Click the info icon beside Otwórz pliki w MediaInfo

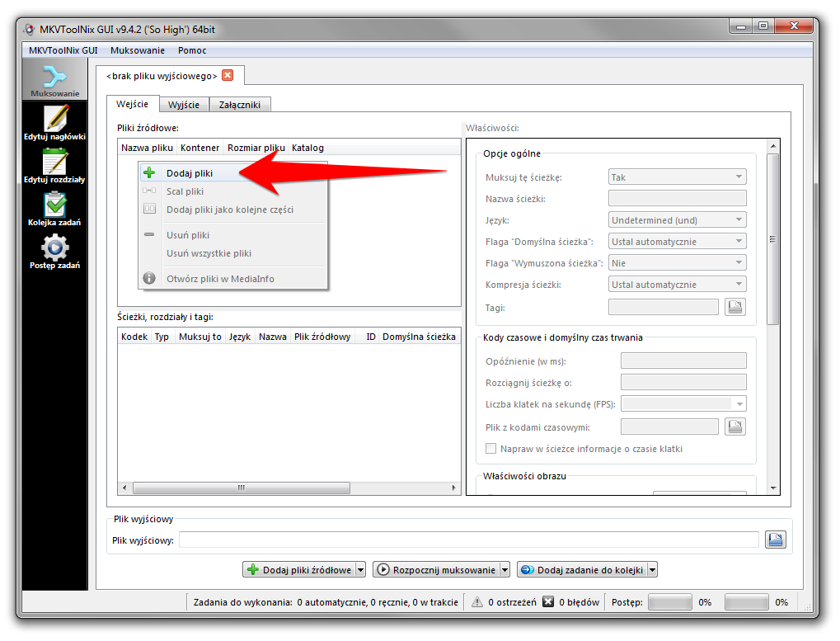click(x=149, y=278)
